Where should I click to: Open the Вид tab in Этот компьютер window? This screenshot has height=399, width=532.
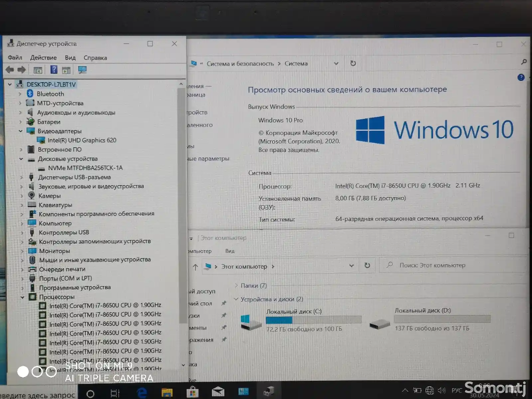coord(230,251)
